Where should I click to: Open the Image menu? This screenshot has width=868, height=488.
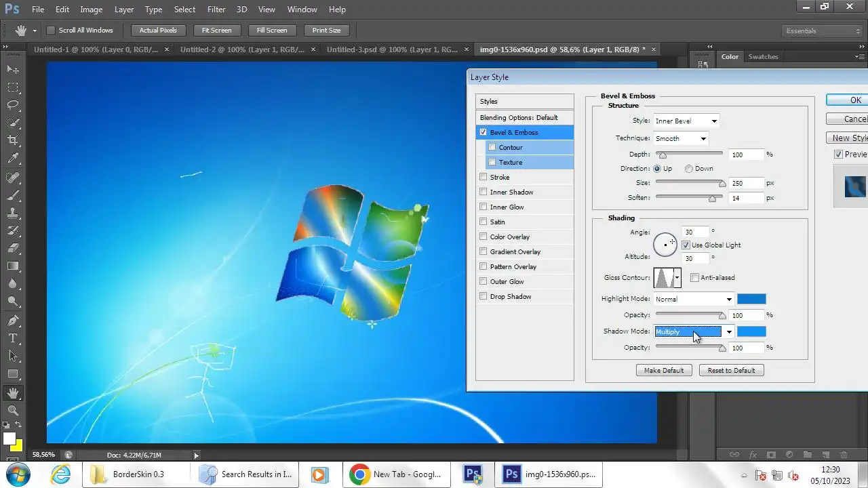tap(91, 9)
